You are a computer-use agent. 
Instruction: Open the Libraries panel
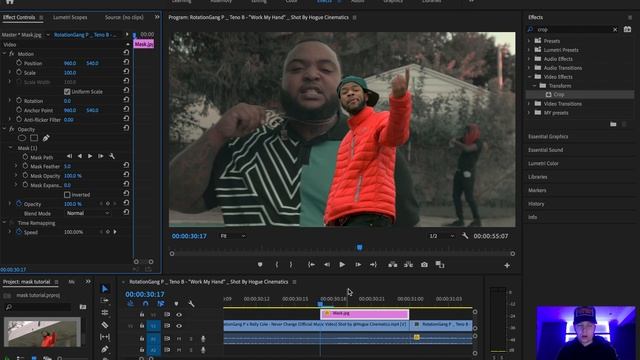[538, 177]
